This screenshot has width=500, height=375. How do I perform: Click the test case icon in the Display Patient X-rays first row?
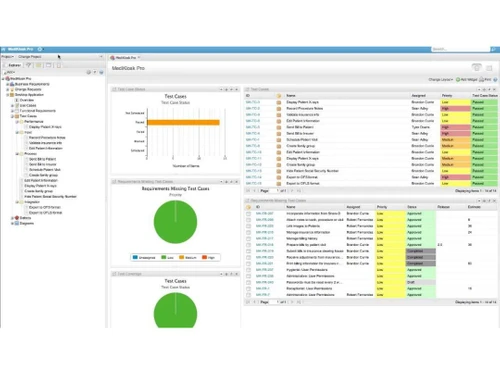click(279, 102)
